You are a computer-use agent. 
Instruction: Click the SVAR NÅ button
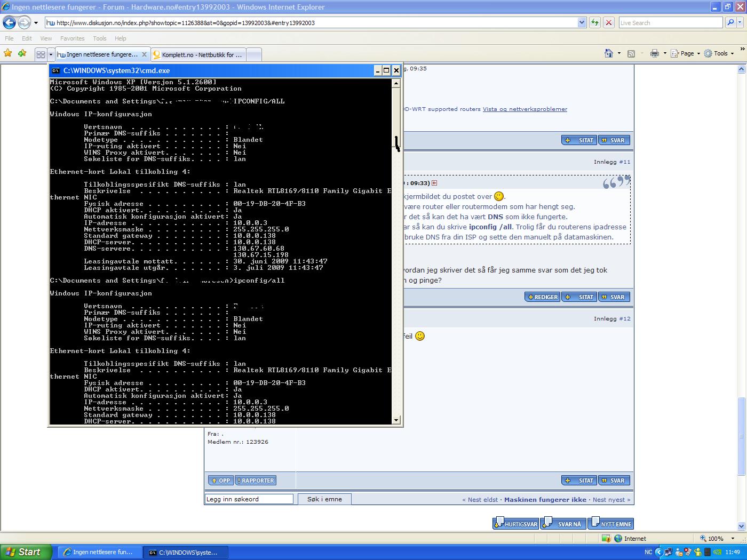563,524
